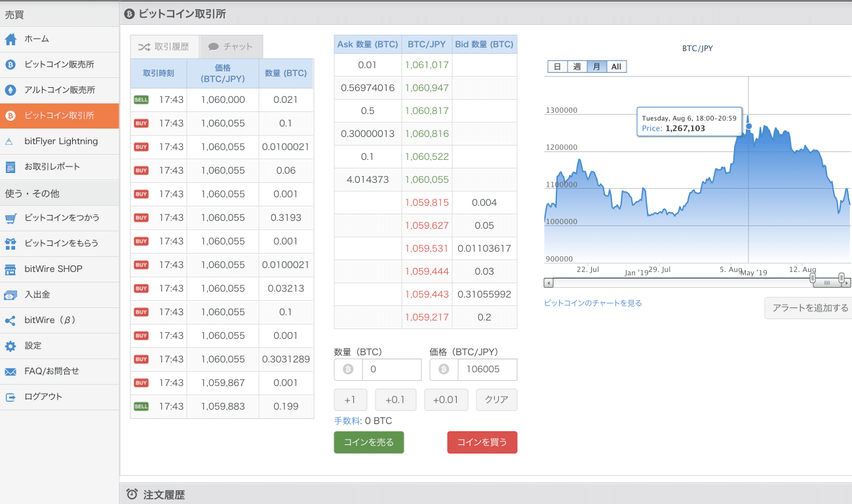Switch to the 取引履歴 tab
Screen dimensions: 852x504
(x=165, y=47)
